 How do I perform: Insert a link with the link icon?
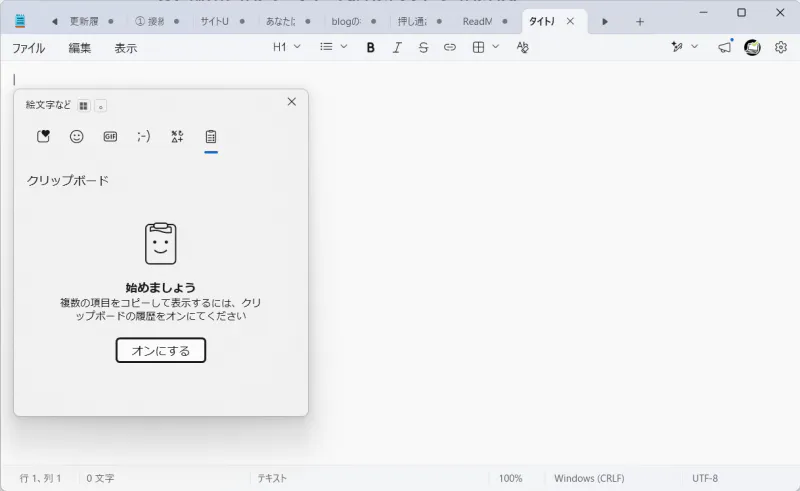[x=449, y=47]
